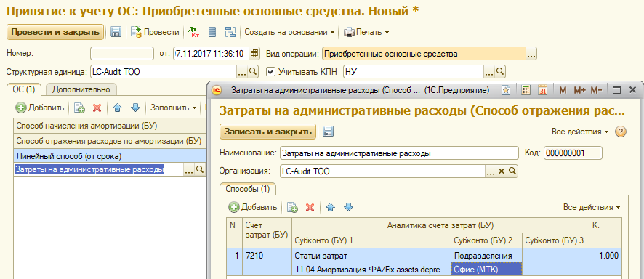Delete row red X in ОС tab

tap(97, 108)
